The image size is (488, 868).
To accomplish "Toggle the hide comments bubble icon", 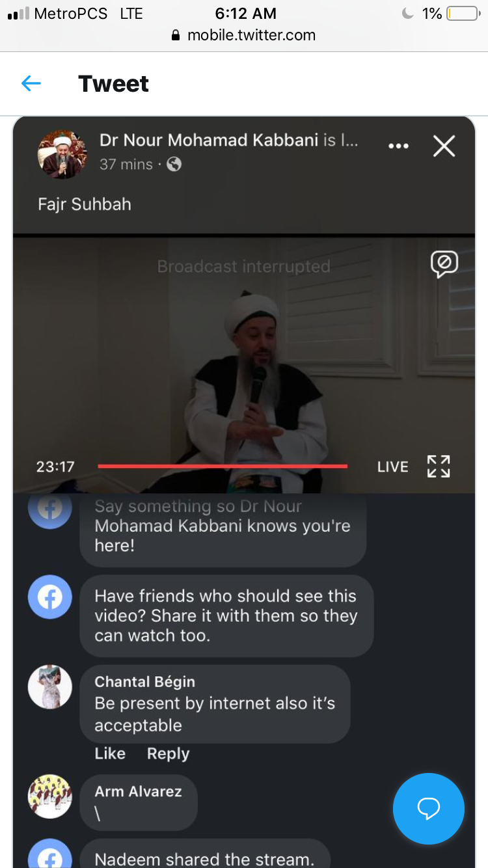I will click(x=444, y=264).
